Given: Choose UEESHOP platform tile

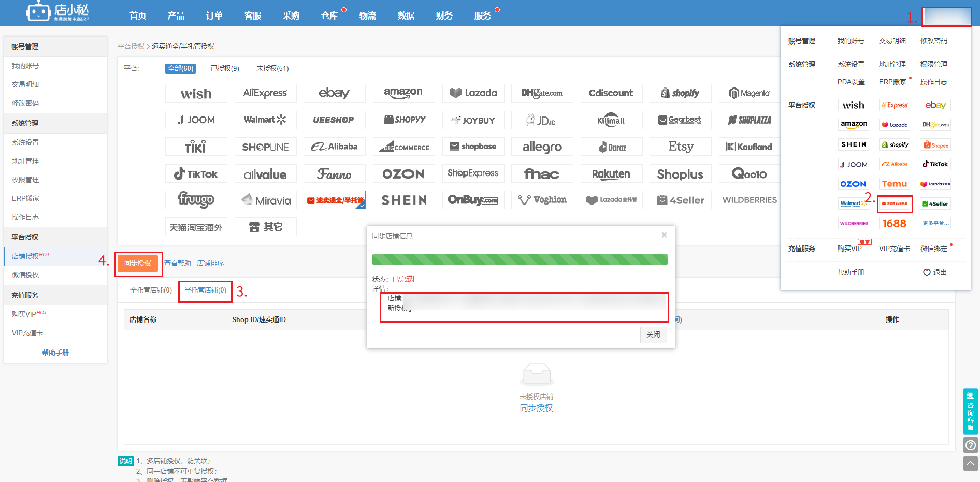Looking at the screenshot, I should point(335,120).
